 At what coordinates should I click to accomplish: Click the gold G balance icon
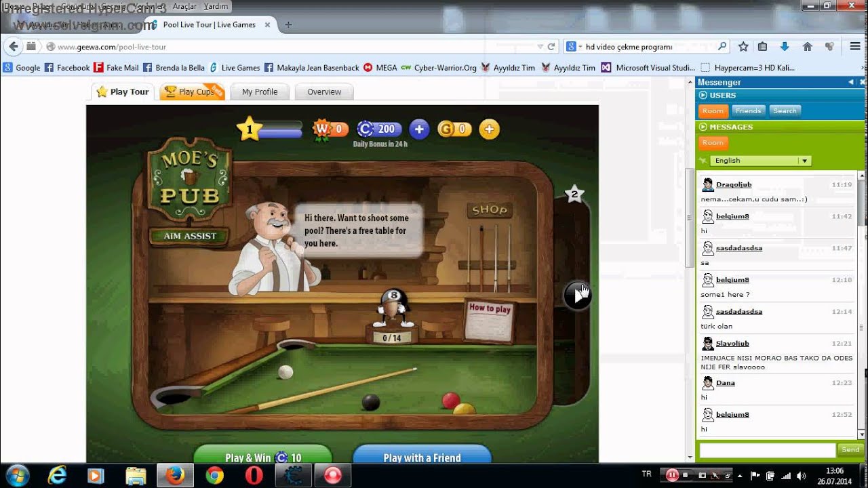(446, 129)
